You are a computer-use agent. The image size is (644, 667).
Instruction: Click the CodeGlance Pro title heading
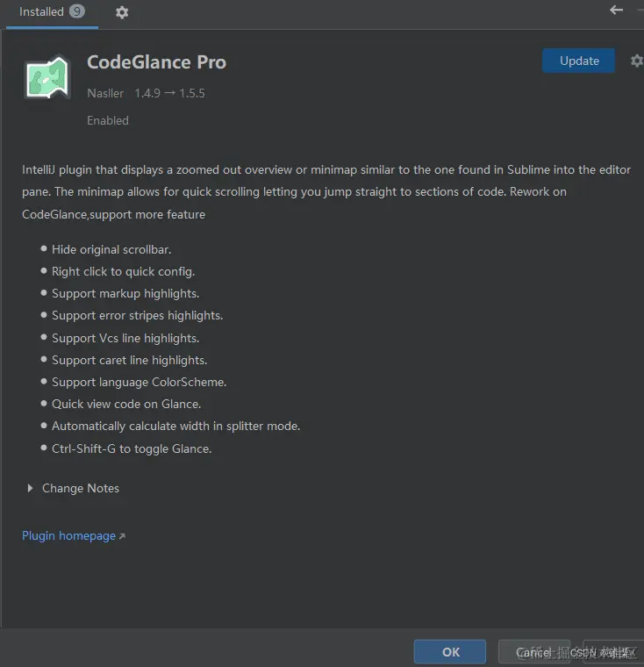click(x=156, y=62)
